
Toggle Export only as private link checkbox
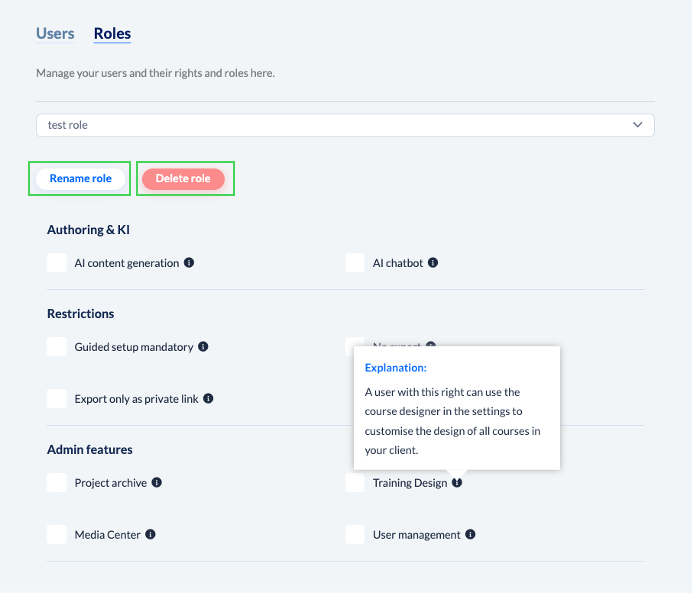tap(57, 398)
